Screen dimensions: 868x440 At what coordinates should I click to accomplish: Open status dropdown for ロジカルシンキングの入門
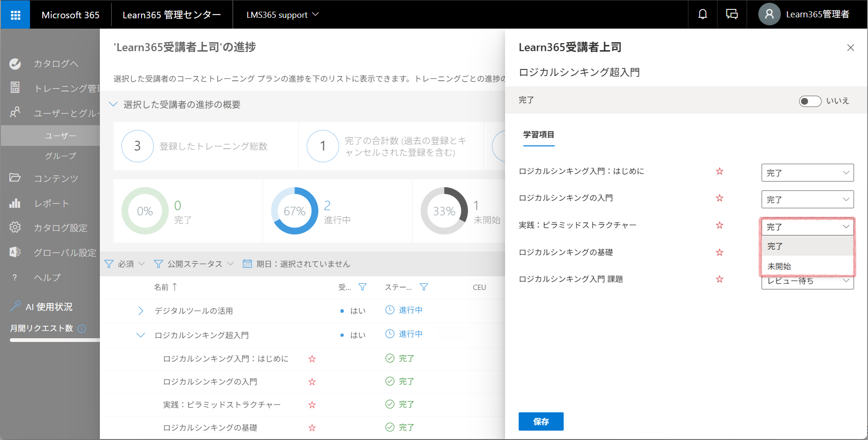[808, 199]
